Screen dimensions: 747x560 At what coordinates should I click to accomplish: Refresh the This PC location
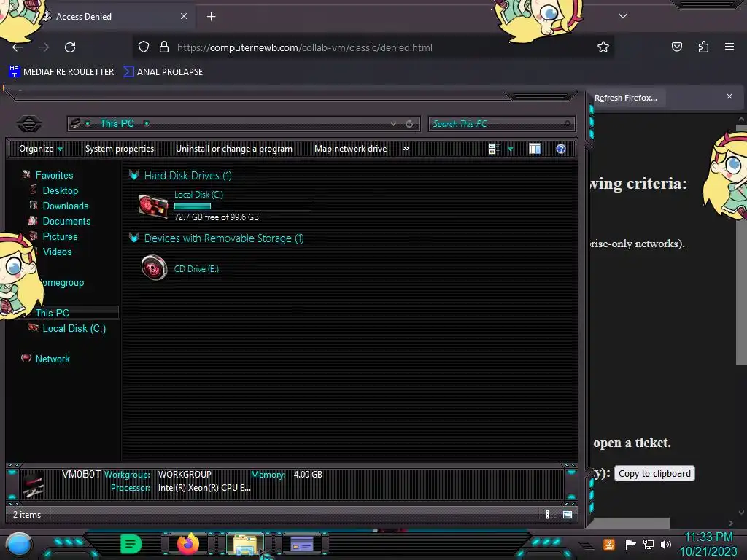click(409, 124)
